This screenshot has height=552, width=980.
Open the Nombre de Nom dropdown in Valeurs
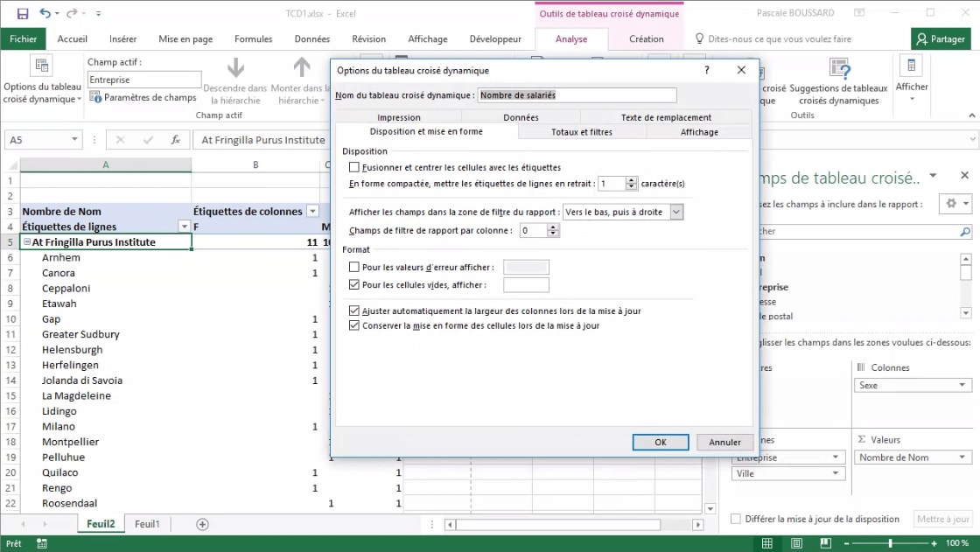tap(962, 458)
